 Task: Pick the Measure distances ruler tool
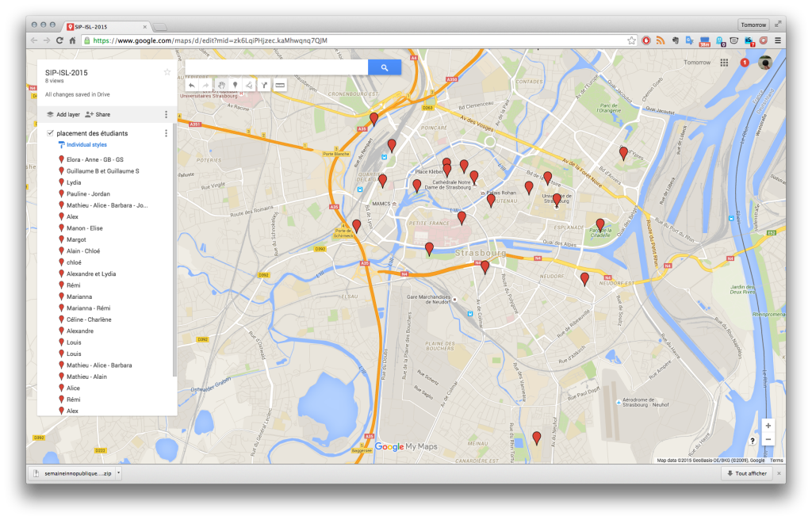[280, 85]
